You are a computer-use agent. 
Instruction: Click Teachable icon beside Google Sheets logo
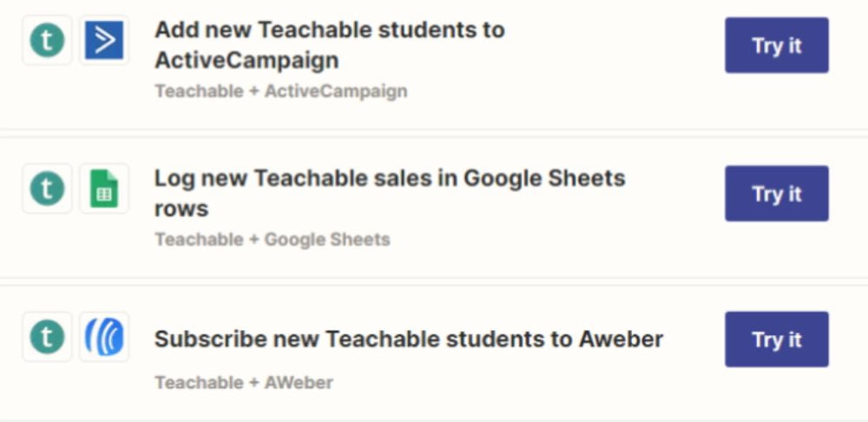point(47,188)
